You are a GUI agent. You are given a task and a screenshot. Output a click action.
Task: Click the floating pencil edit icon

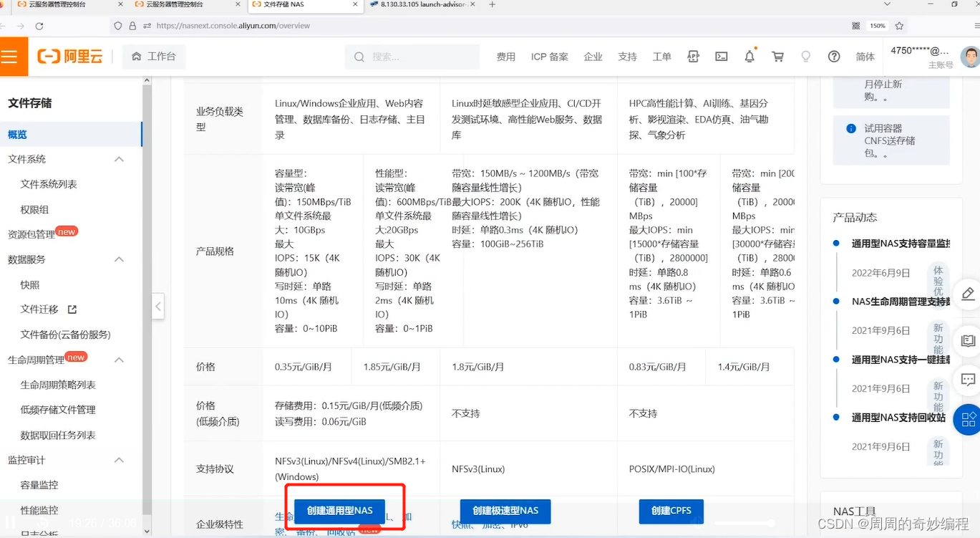tap(968, 293)
